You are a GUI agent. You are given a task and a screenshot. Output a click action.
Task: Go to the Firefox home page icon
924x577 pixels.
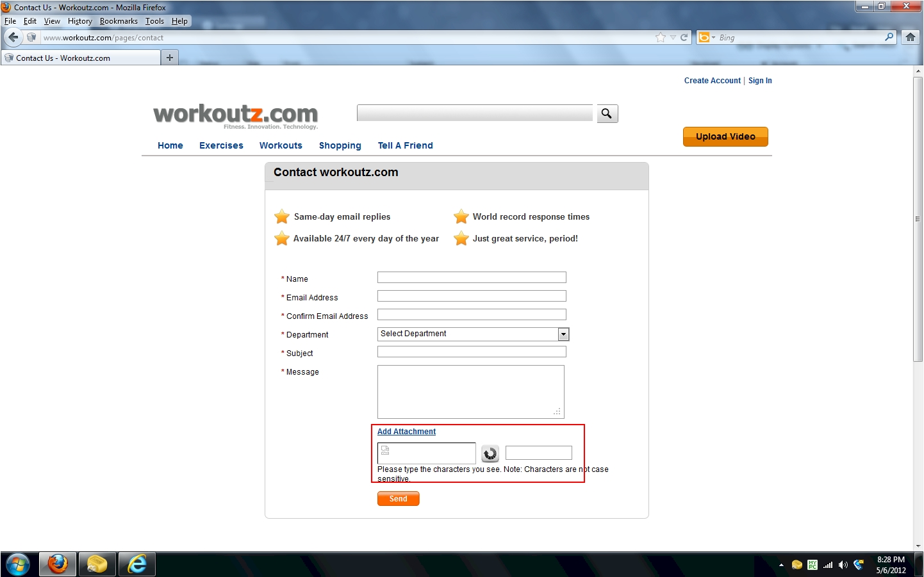pos(910,37)
